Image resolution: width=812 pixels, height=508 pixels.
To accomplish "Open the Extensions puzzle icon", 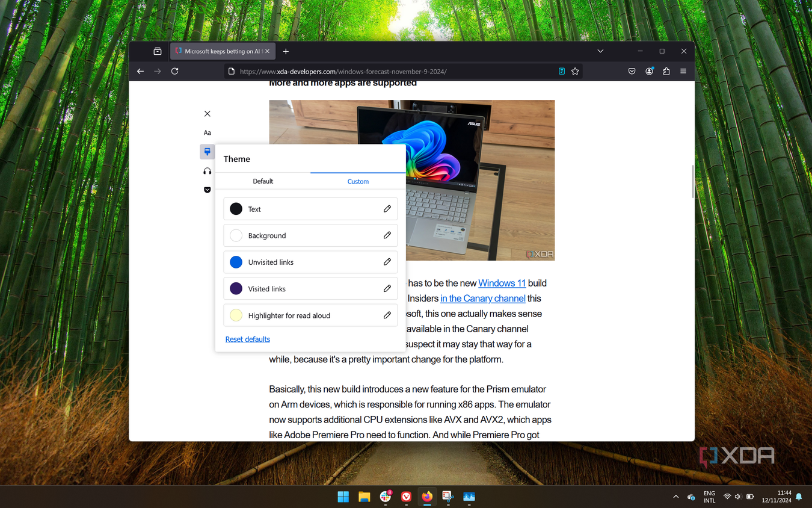I will [x=666, y=71].
